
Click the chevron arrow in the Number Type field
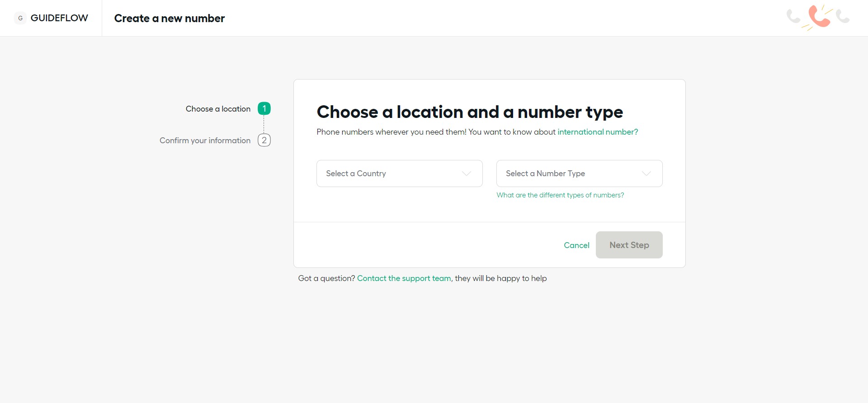[x=646, y=173]
